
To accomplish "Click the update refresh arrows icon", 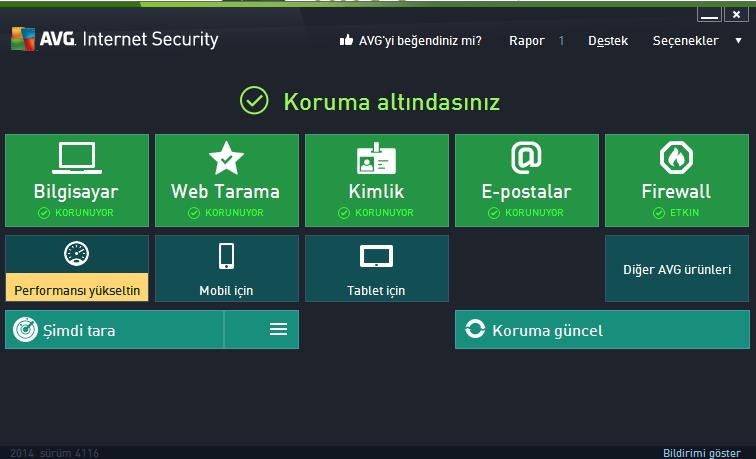I will 475,329.
